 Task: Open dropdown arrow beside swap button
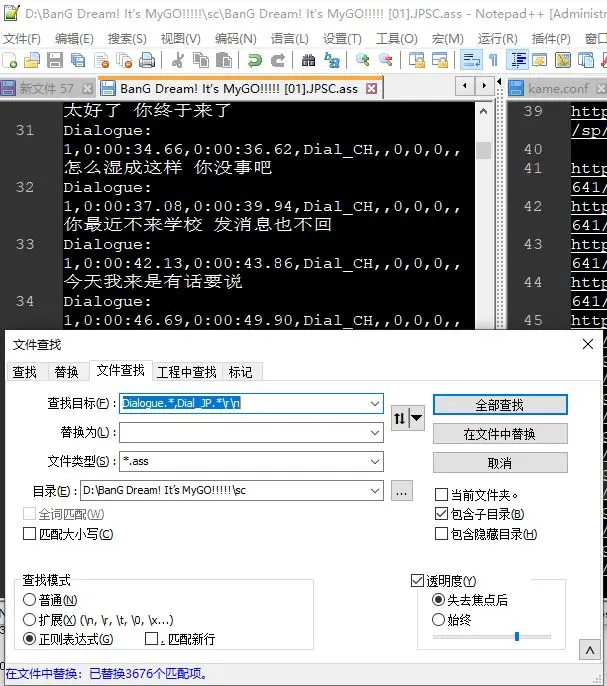click(417, 418)
